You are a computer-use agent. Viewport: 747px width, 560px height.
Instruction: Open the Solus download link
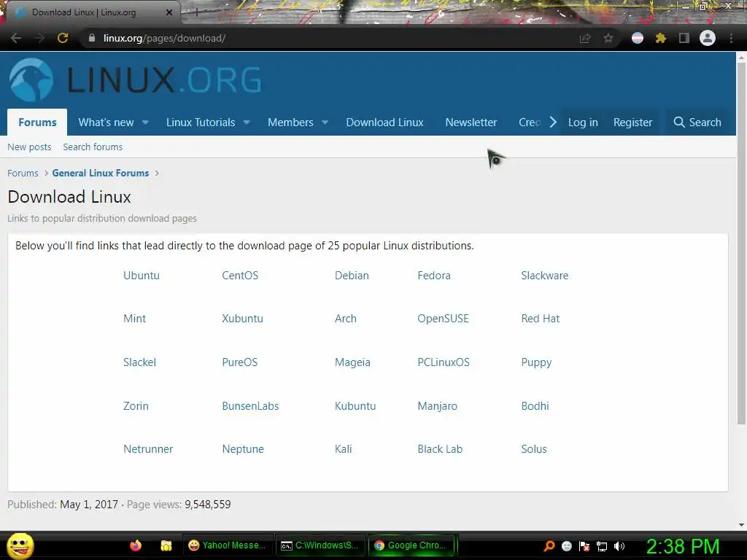click(533, 449)
